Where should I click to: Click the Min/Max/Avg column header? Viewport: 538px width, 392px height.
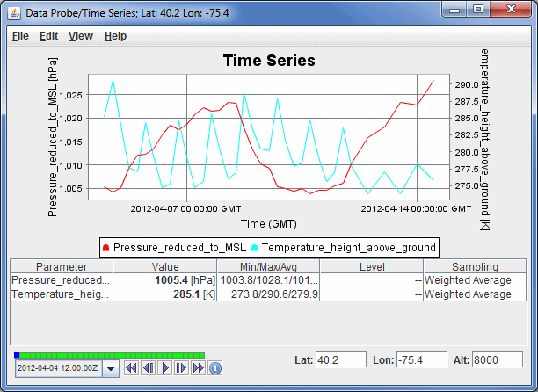(x=268, y=266)
